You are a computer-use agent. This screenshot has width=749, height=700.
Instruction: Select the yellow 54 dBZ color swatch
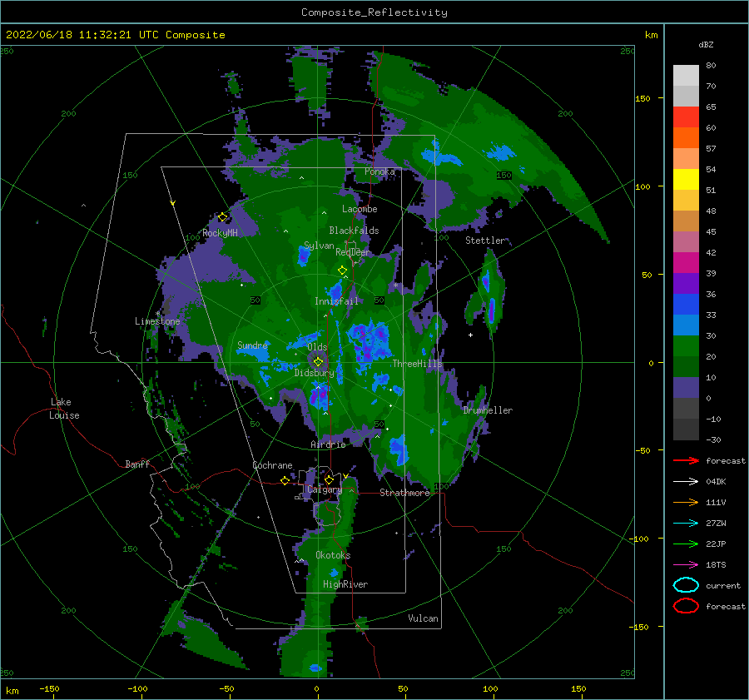(686, 179)
